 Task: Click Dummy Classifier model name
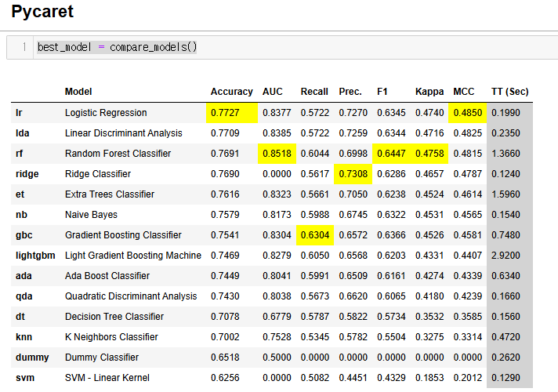[x=102, y=358]
